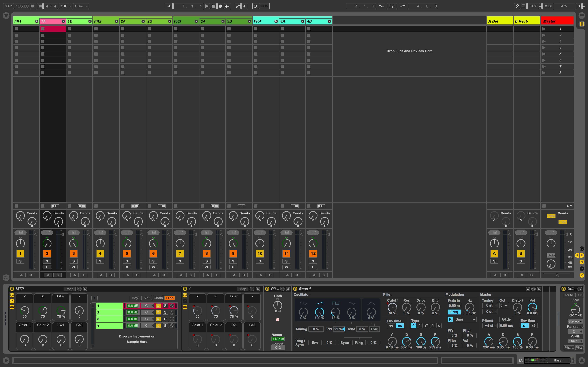Select the Chain tab in MTP rack
This screenshot has width=588, height=367.
(x=158, y=298)
